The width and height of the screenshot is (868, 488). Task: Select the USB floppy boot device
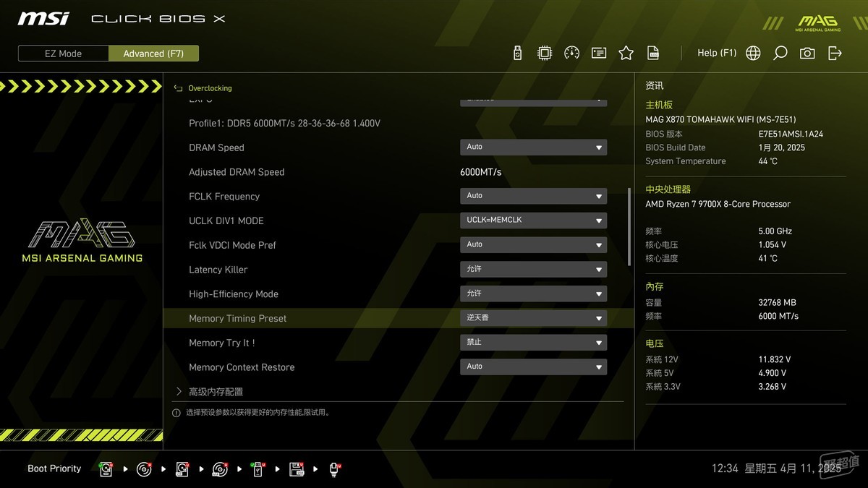tap(297, 469)
